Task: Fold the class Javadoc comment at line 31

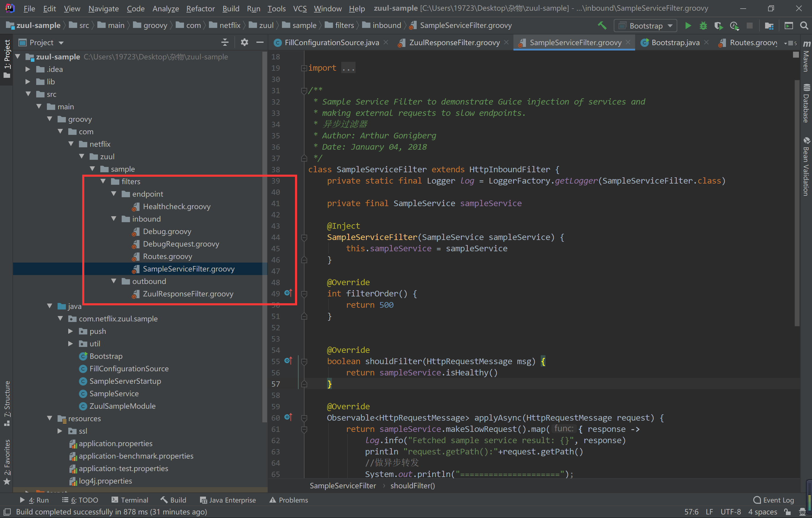Action: (304, 91)
